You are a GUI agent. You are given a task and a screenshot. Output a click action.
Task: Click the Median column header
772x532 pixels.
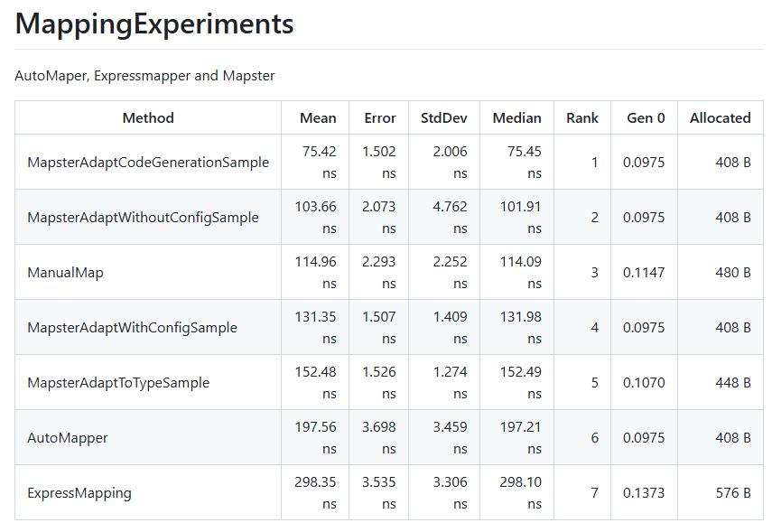click(516, 118)
